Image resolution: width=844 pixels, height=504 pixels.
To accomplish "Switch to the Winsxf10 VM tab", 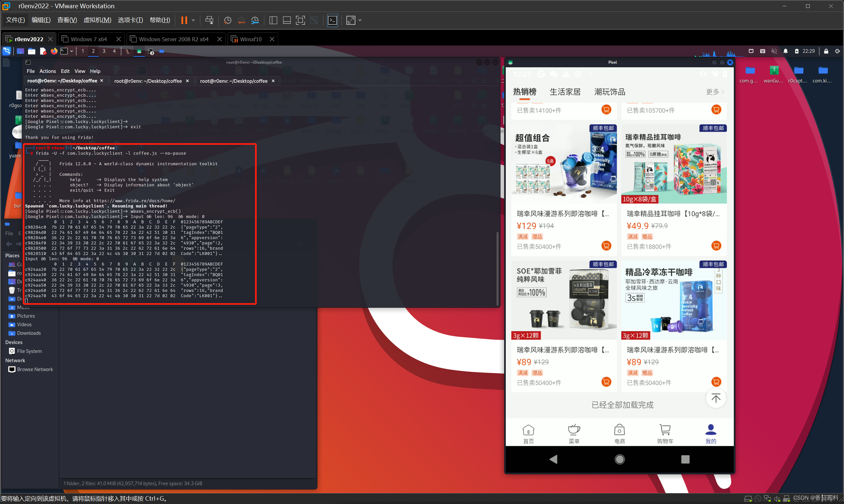I will (251, 39).
